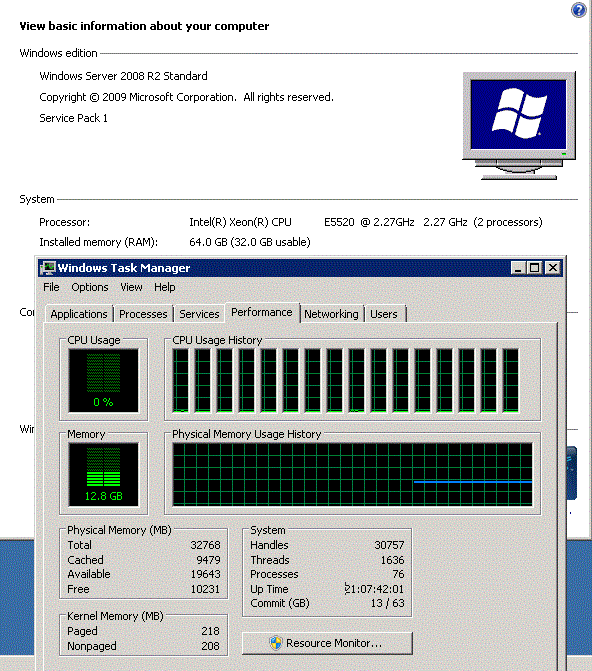Image resolution: width=592 pixels, height=671 pixels.
Task: Click the CPU Usage 0 % gauge
Action: pos(104,380)
